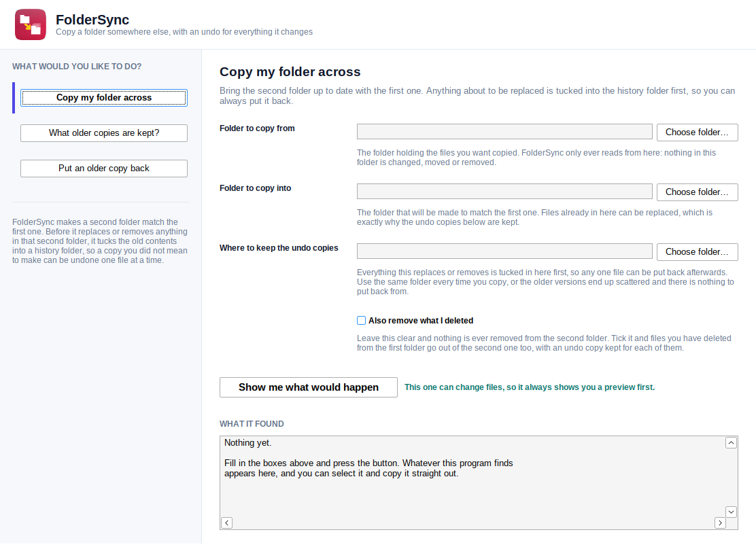Focus the undo copies folder field
The width and height of the screenshot is (756, 547).
(504, 251)
